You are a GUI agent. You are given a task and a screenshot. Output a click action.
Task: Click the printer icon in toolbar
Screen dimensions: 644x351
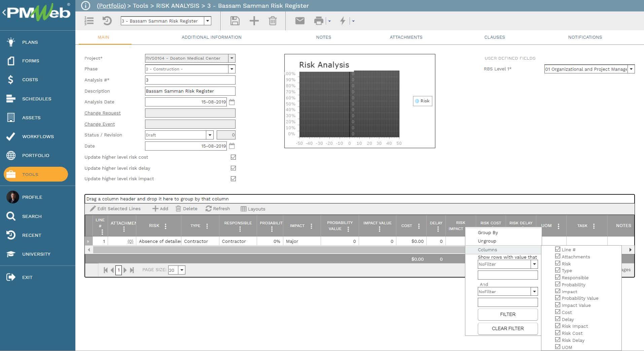[x=318, y=21]
